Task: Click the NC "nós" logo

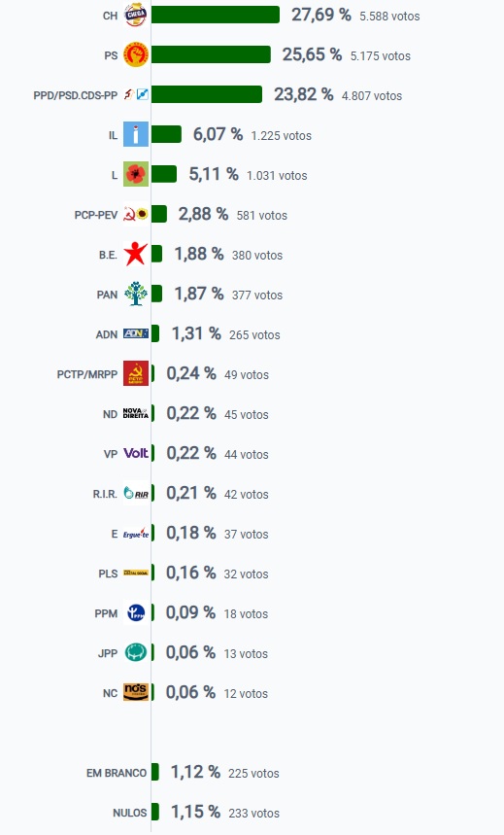Action: (136, 692)
